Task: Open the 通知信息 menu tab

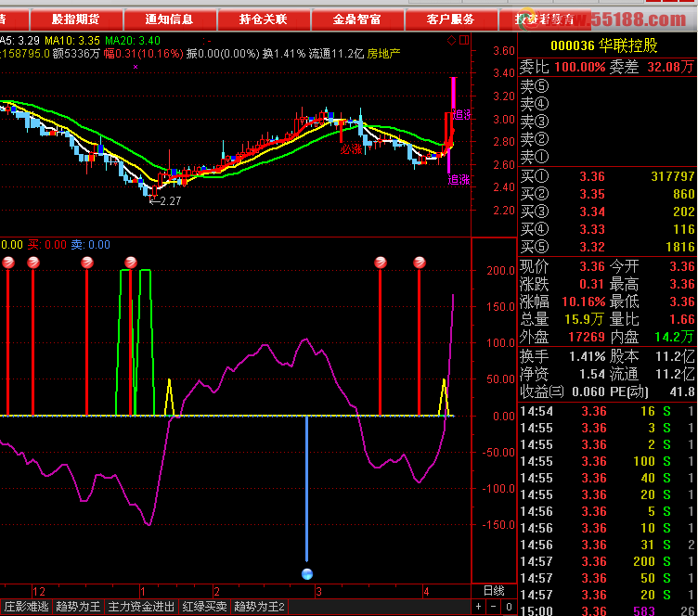Action: click(169, 19)
